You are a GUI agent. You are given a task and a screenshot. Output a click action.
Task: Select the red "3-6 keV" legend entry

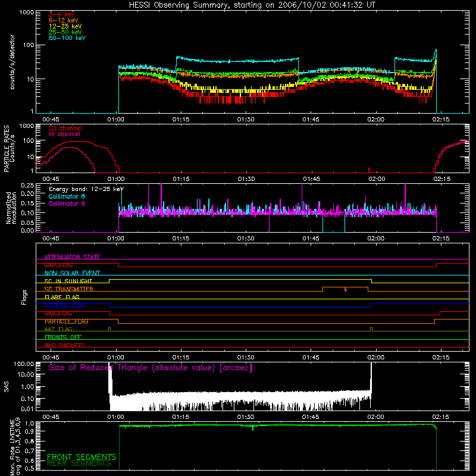coord(62,14)
